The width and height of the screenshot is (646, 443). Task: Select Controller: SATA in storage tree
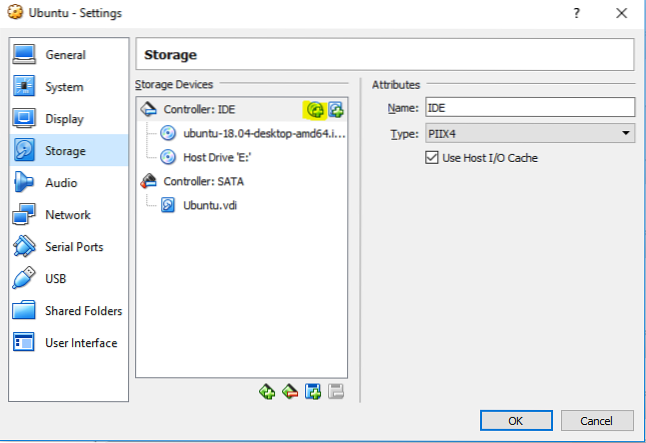point(203,181)
